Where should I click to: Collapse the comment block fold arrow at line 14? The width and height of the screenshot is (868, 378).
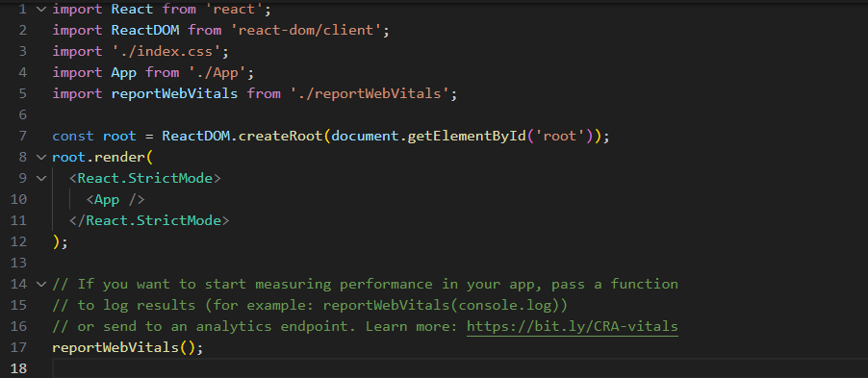[x=40, y=285]
